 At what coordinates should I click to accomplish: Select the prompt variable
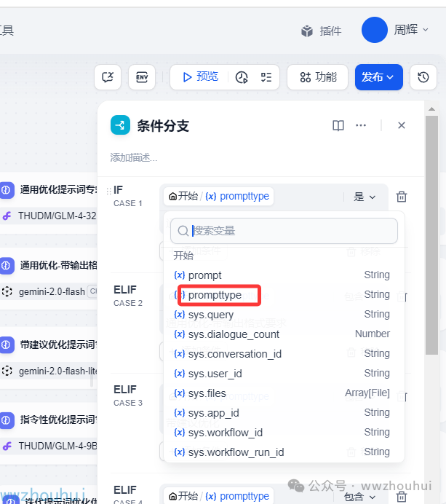click(x=282, y=275)
